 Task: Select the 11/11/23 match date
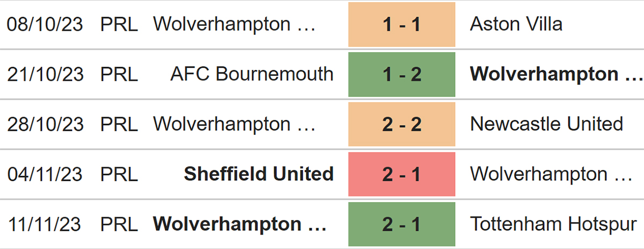coord(45,224)
